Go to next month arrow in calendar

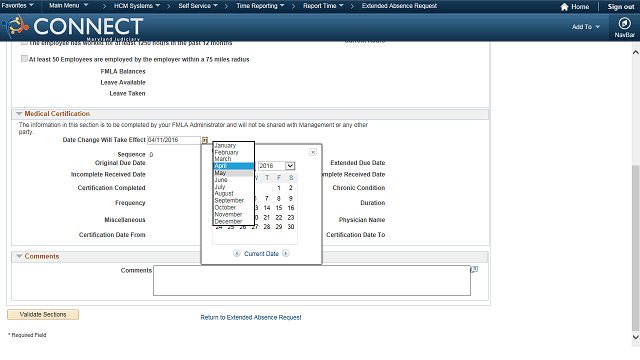(286, 253)
